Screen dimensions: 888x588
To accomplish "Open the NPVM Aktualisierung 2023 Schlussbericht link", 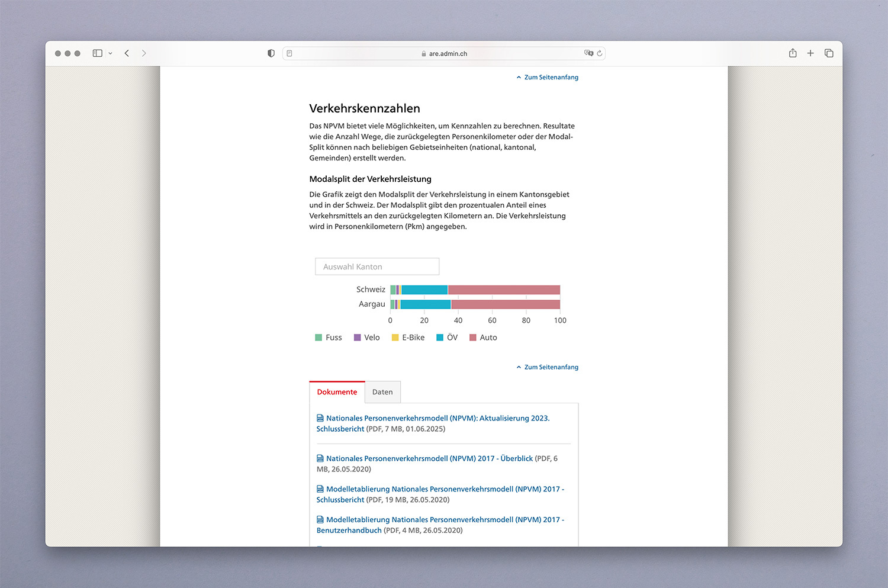I will [x=437, y=418].
